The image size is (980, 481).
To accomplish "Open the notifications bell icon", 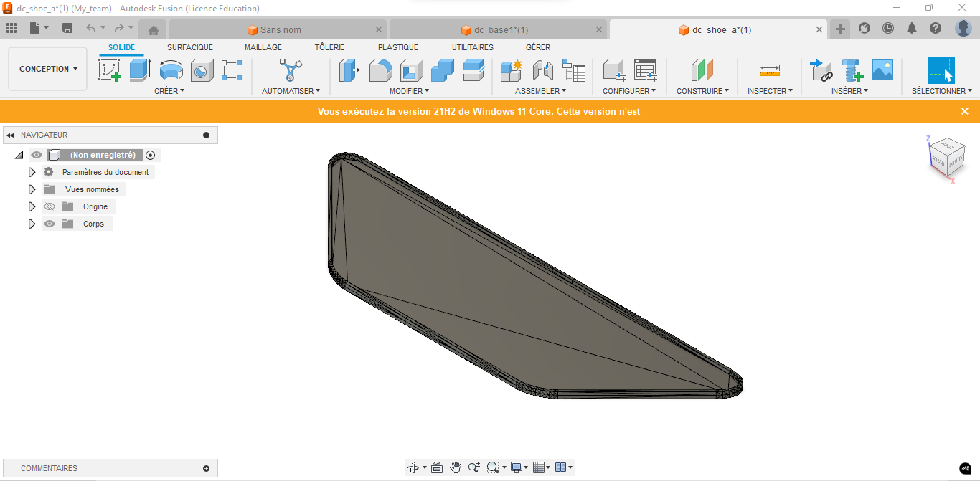I will [912, 28].
